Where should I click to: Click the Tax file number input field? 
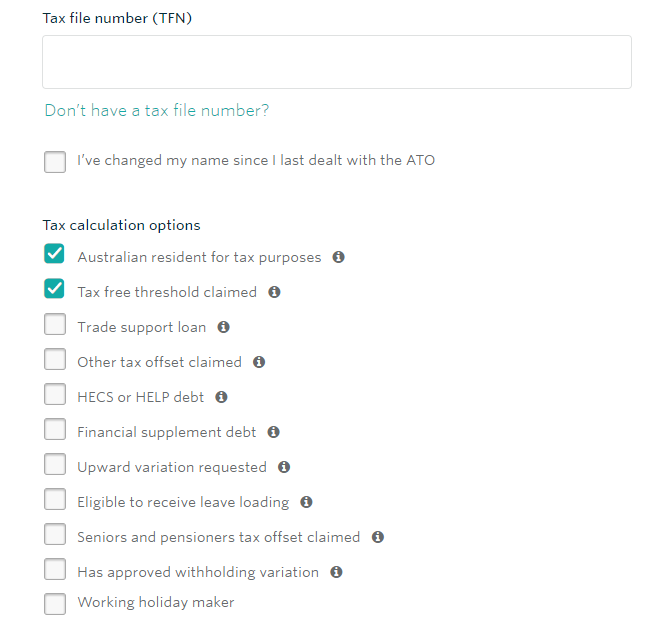pos(337,62)
